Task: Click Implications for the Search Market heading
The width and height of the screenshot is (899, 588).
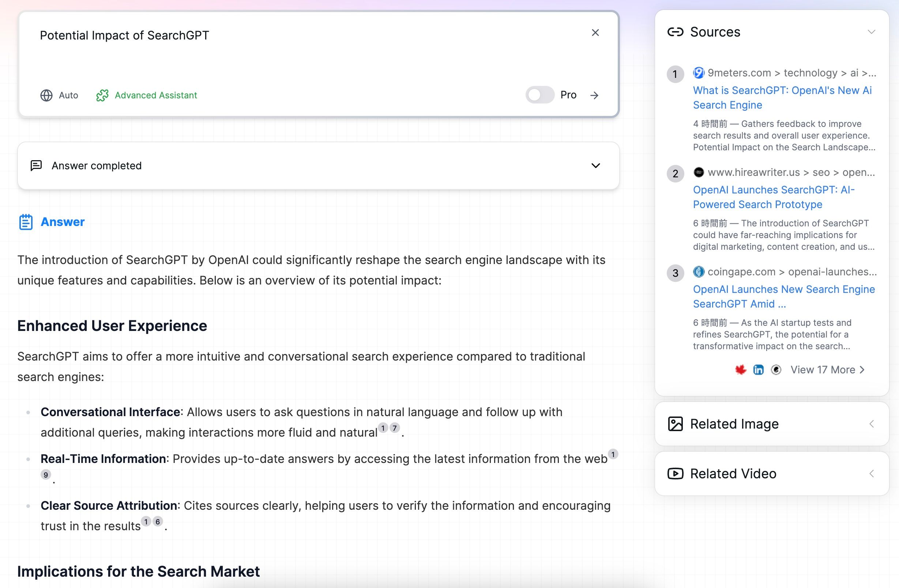Action: (138, 572)
